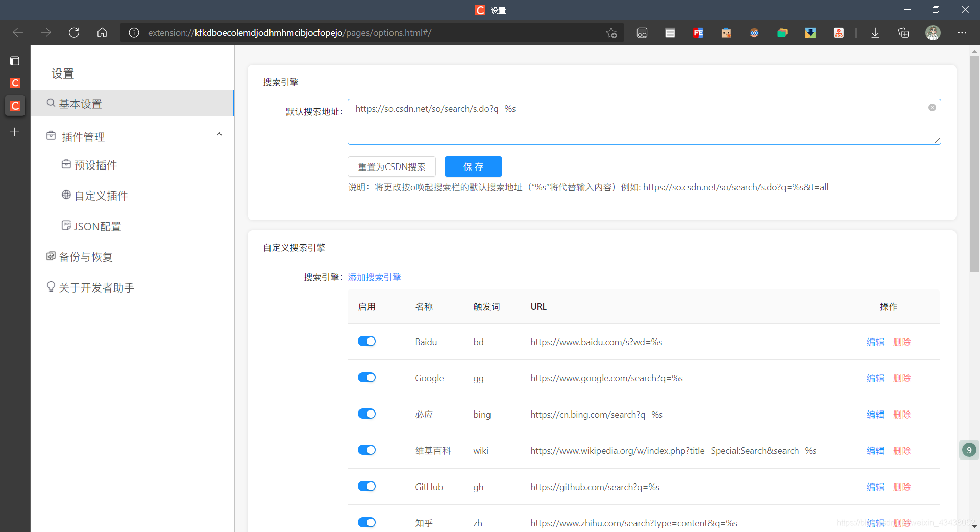980x532 pixels.
Task: Disable the Google search engine toggle
Action: (366, 377)
